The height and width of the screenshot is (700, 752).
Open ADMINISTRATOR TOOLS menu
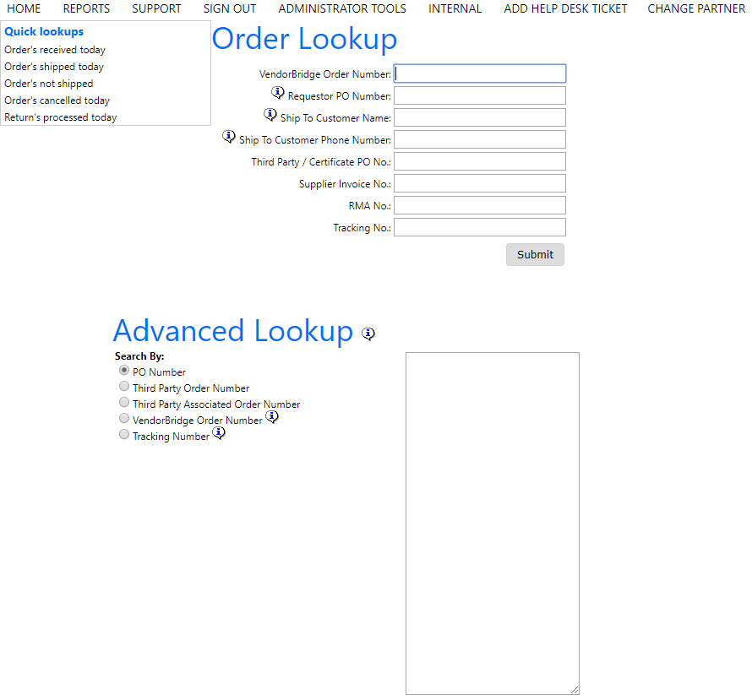click(x=342, y=8)
